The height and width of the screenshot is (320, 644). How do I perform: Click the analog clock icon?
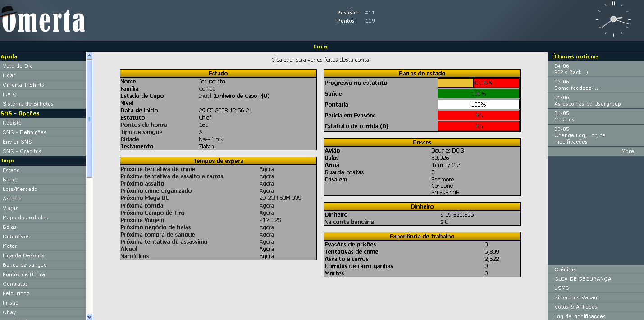(x=613, y=19)
